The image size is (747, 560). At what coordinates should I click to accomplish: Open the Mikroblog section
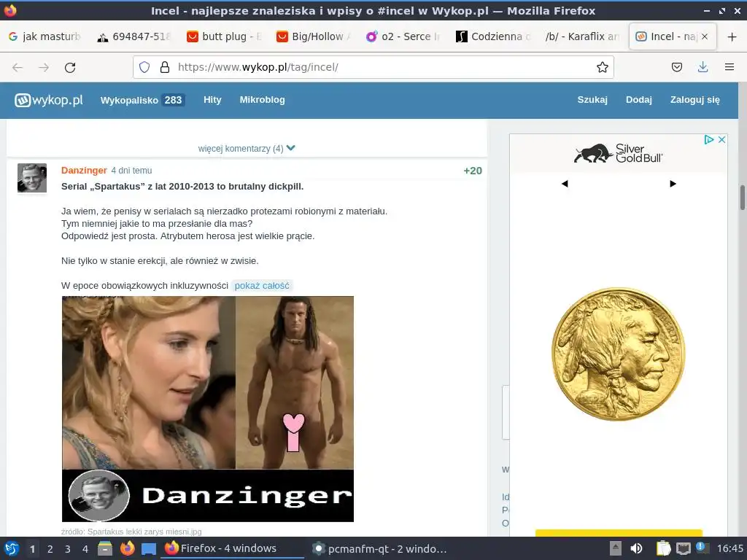click(262, 100)
